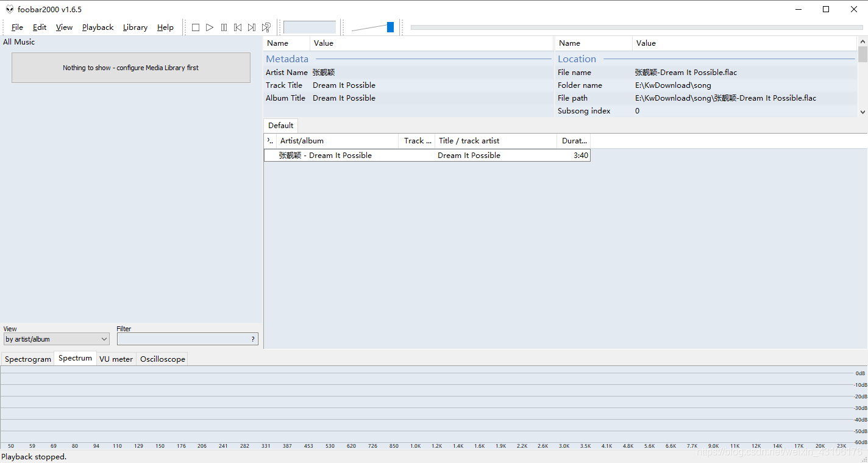Open the 'by artist/album' View dropdown
The width and height of the screenshot is (868, 463).
[57, 339]
